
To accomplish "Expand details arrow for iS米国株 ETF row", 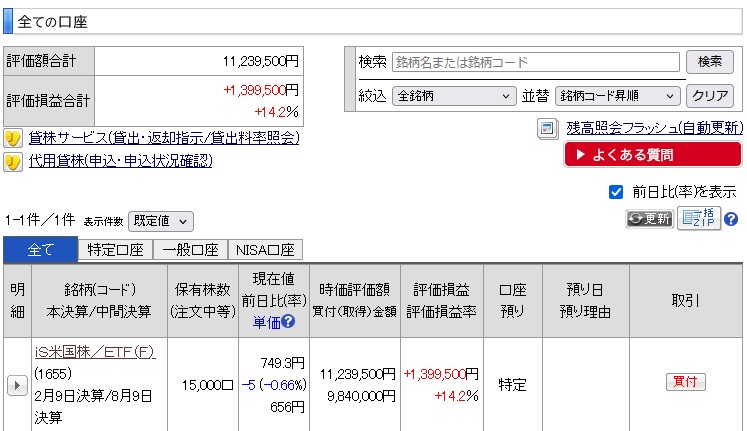I will tap(17, 385).
